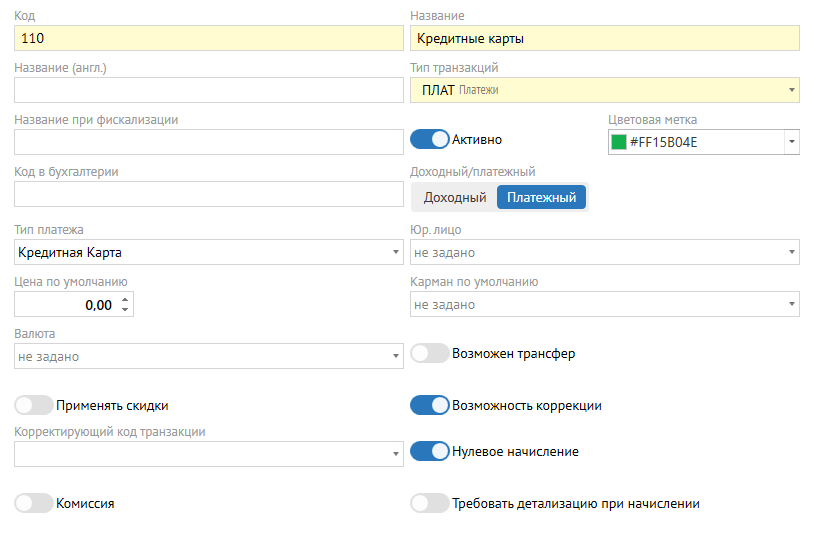Disable the Возможность коррекции switch
The height and width of the screenshot is (559, 820).
(430, 406)
